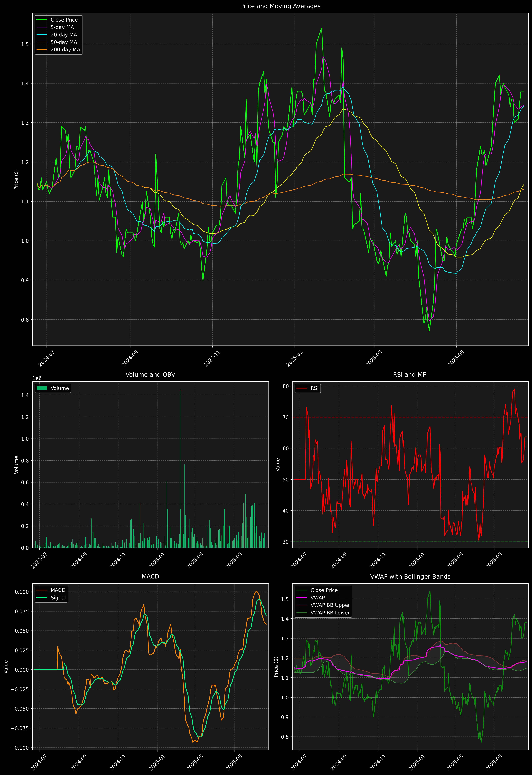Image resolution: width=532 pixels, height=775 pixels.
Task: Click the 0.8 y-axis tick on the VWAP chart
Action: pos(285,737)
